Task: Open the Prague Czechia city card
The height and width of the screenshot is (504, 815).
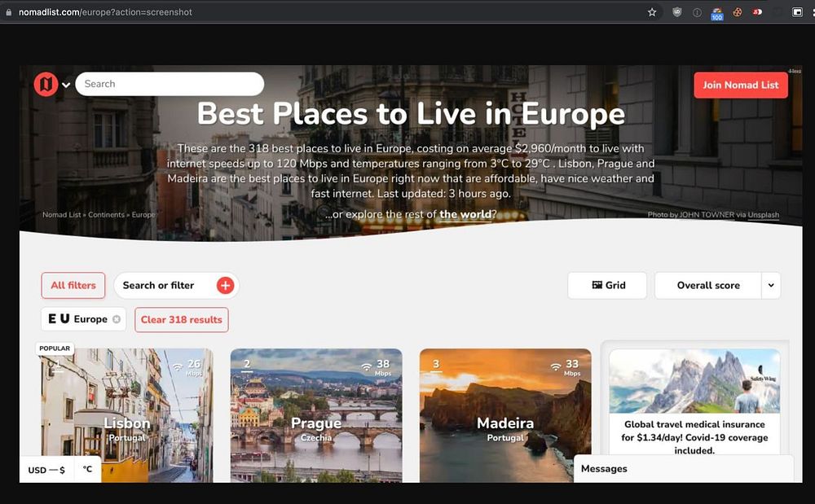Action: click(316, 416)
